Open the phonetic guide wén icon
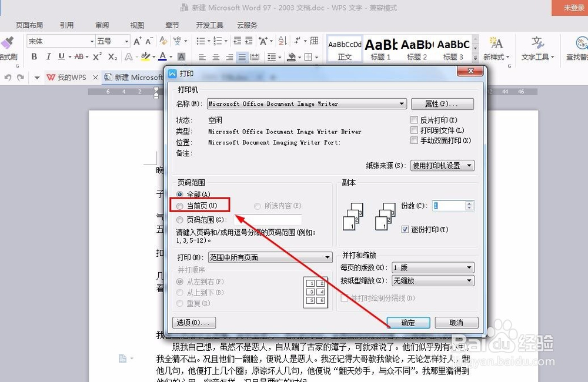588x382 pixels. 177,41
